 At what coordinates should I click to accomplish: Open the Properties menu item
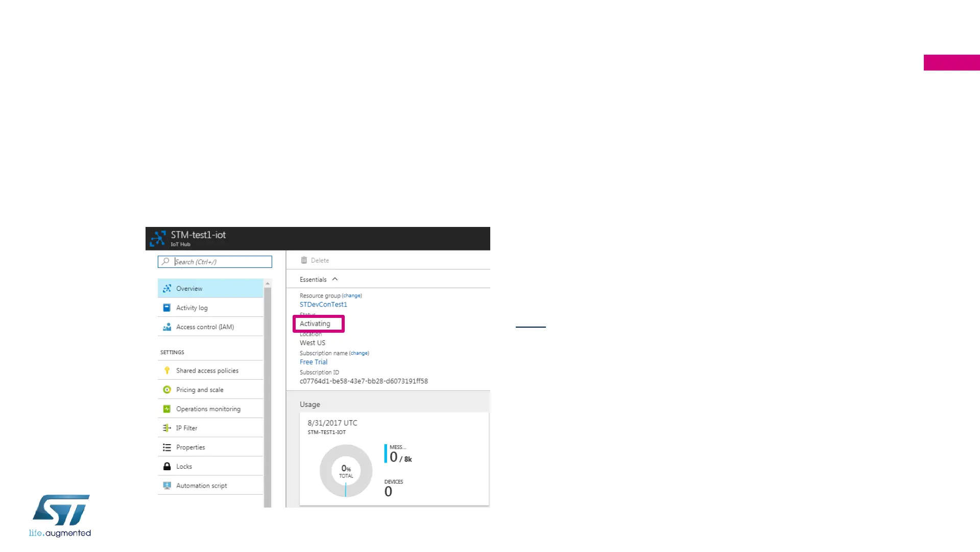tap(210, 447)
